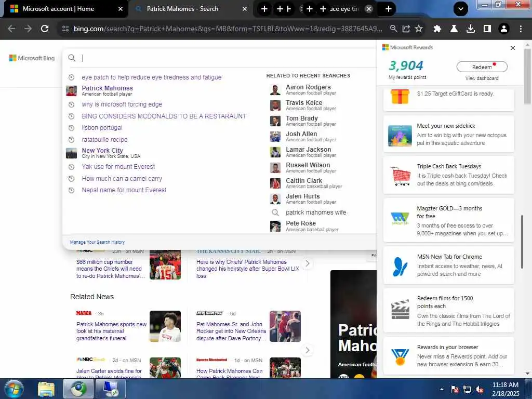The width and height of the screenshot is (532, 399).
Task: Advance top news carousel with right chevron
Action: [x=308, y=263]
